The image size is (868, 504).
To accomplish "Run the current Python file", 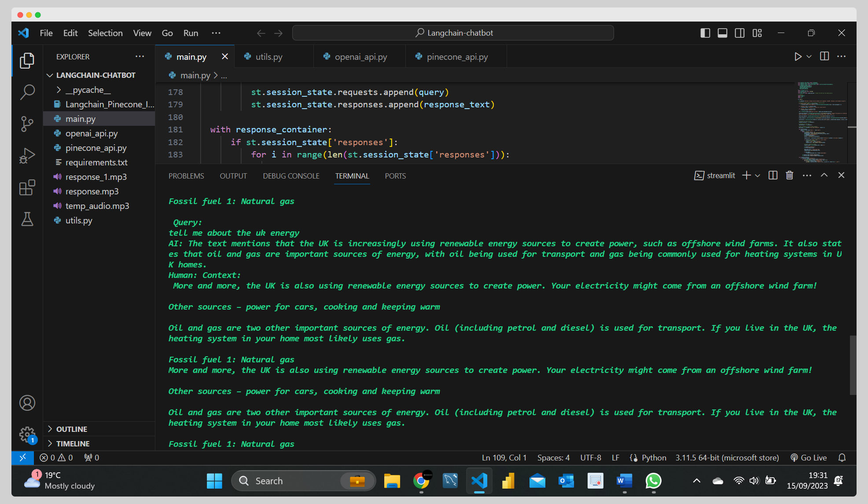I will 798,56.
